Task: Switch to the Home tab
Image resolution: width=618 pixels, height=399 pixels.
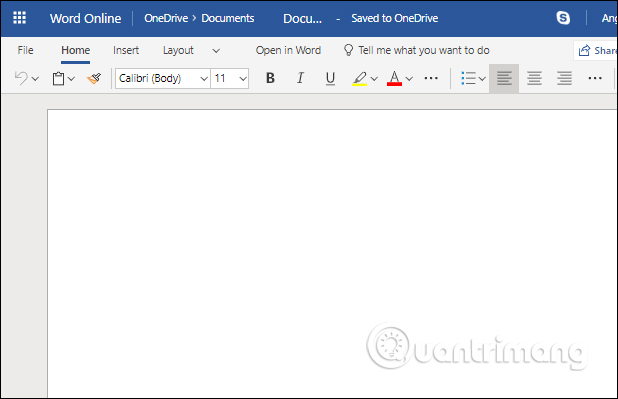Action: click(x=76, y=50)
